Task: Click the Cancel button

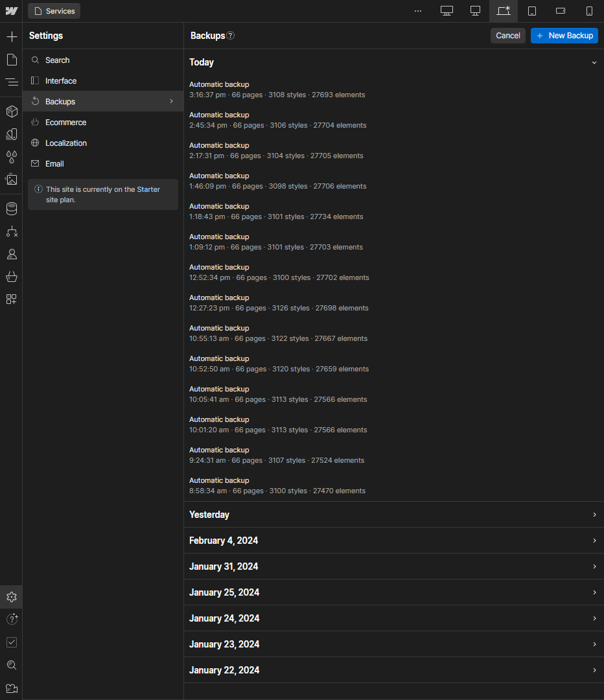Action: click(x=507, y=36)
